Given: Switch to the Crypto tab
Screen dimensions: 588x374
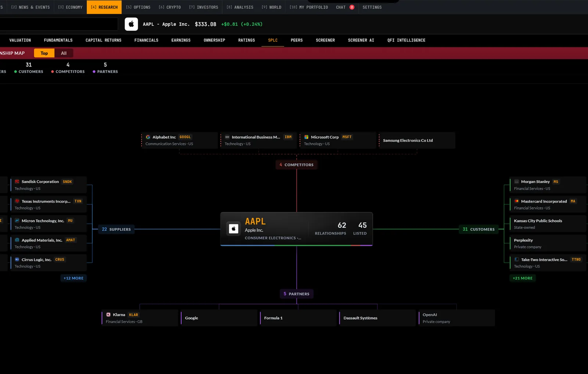Looking at the screenshot, I should point(170,7).
